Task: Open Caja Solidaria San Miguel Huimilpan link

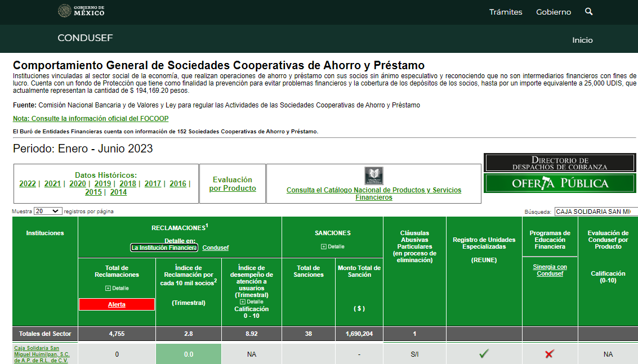Action: pyautogui.click(x=41, y=354)
